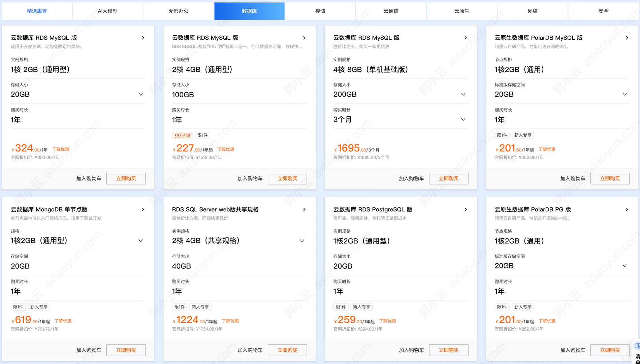Buy now the ¥227.99 RDS MySQL plan
Image resolution: width=640 pixels, height=364 pixels.
287,178
